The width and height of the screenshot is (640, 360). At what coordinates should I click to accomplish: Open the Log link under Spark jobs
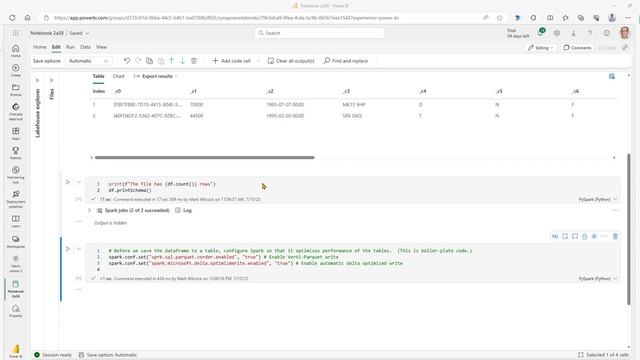(x=183, y=210)
